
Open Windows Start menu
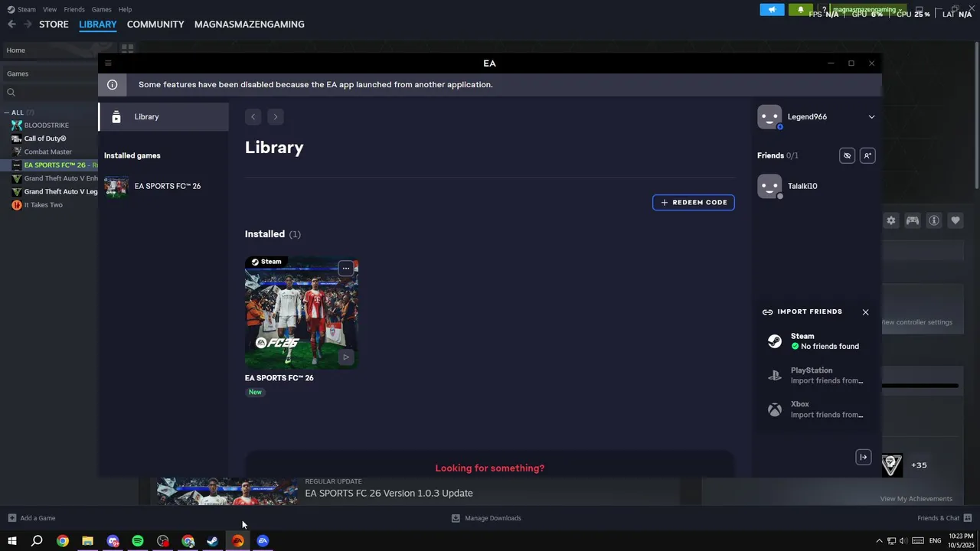(x=11, y=541)
